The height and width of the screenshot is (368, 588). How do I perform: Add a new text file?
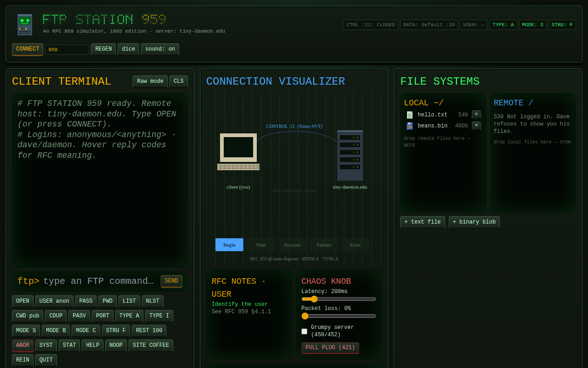pyautogui.click(x=423, y=222)
